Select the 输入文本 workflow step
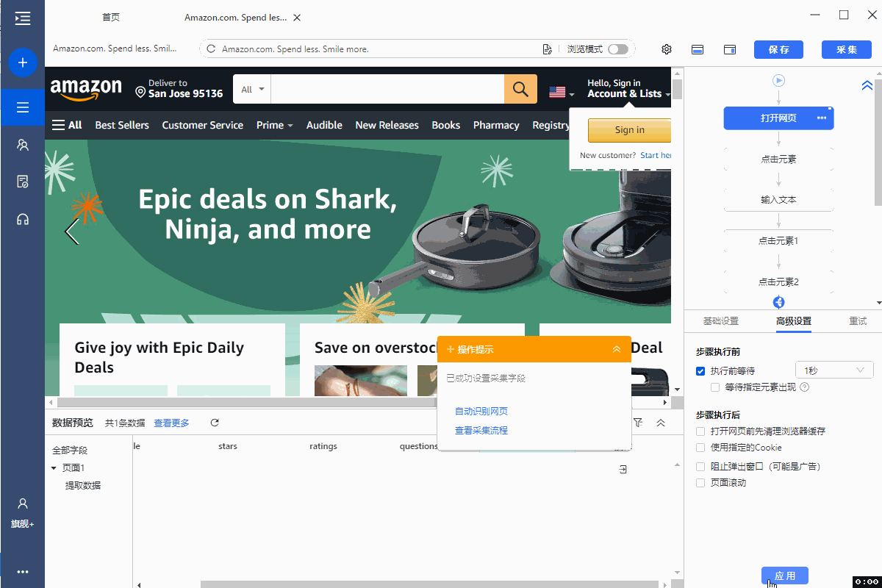Image resolution: width=882 pixels, height=588 pixels. pos(779,199)
